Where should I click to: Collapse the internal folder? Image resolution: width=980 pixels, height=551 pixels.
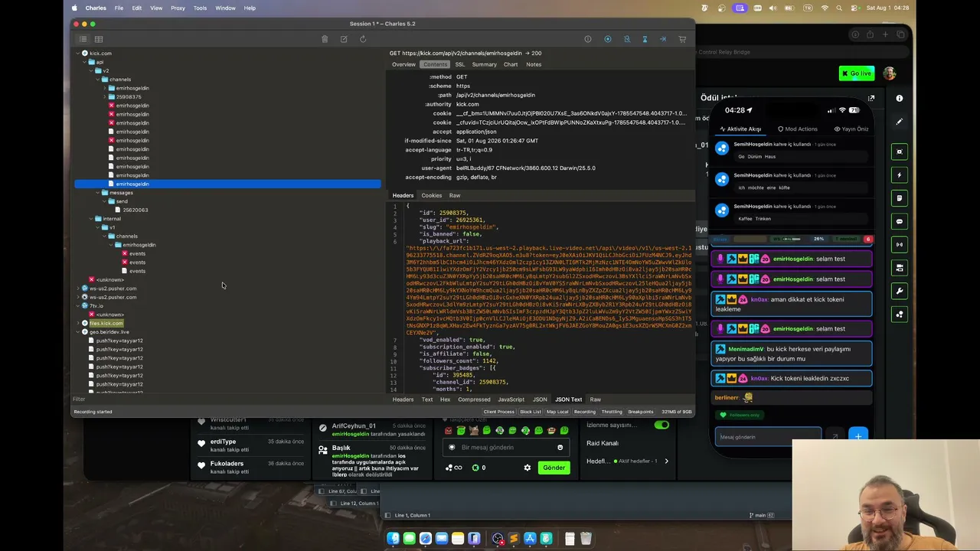pyautogui.click(x=92, y=219)
